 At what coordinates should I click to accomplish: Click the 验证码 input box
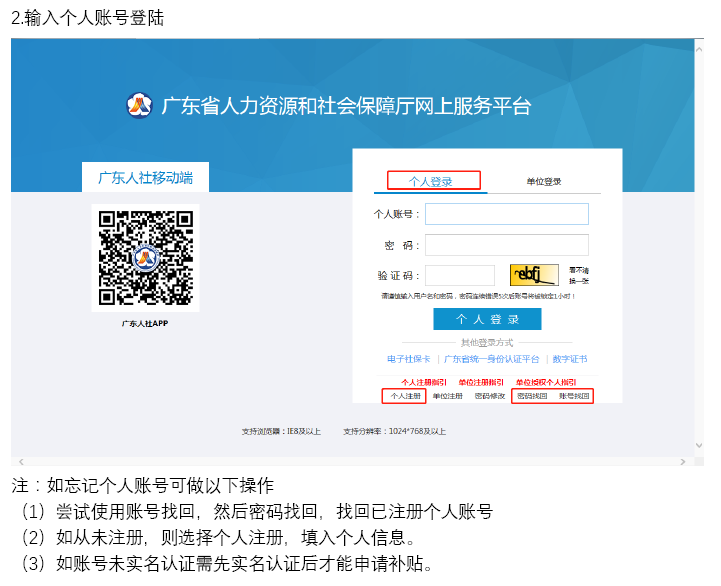point(460,276)
